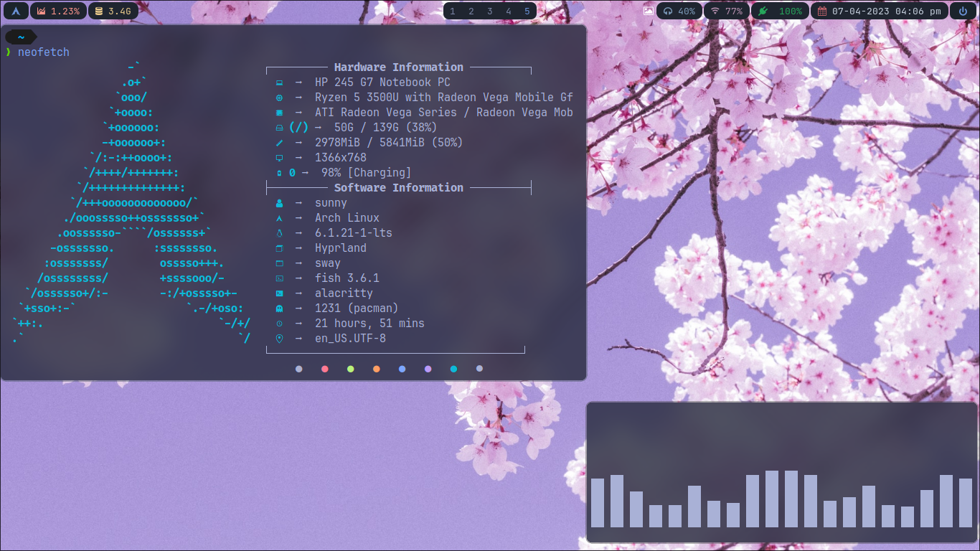Click the 'Software Information' heading
Viewport: 980px width, 551px height.
pyautogui.click(x=399, y=188)
